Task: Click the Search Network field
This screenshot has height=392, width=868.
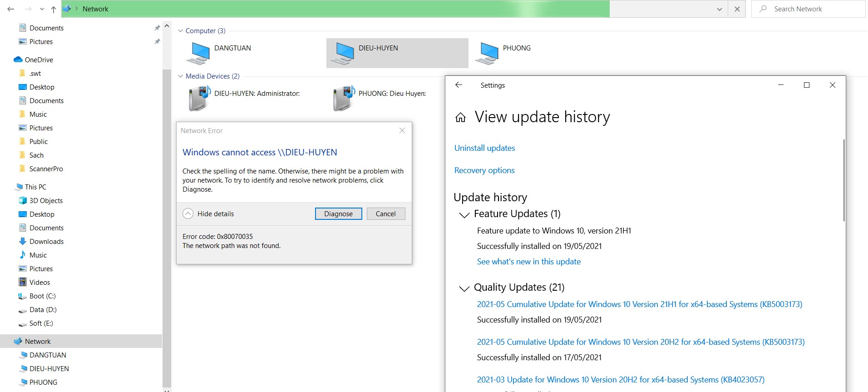Action: point(809,9)
